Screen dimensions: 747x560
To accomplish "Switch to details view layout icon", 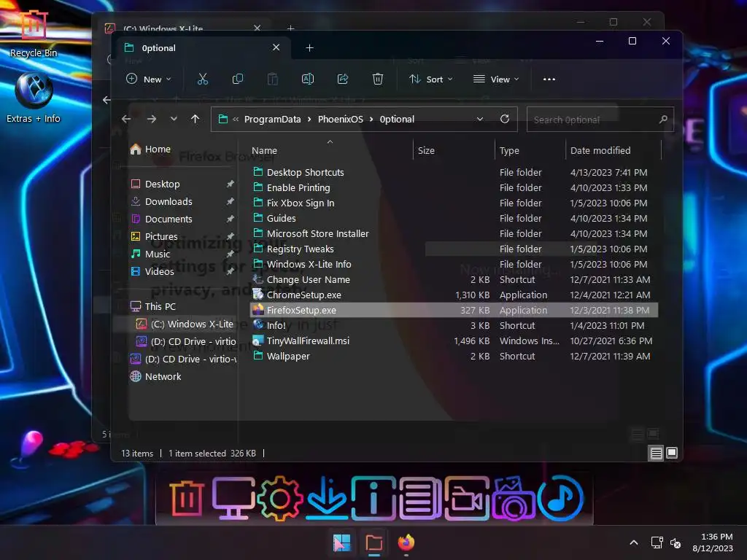I will click(x=656, y=454).
